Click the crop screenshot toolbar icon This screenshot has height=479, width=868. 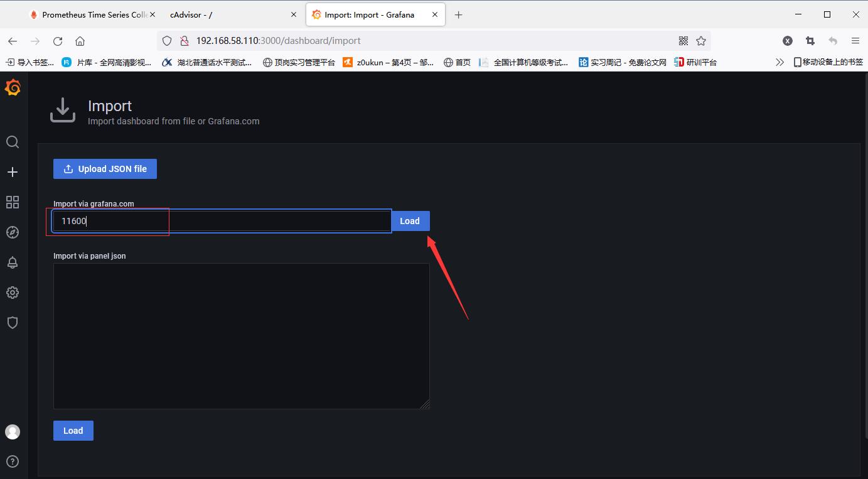810,41
